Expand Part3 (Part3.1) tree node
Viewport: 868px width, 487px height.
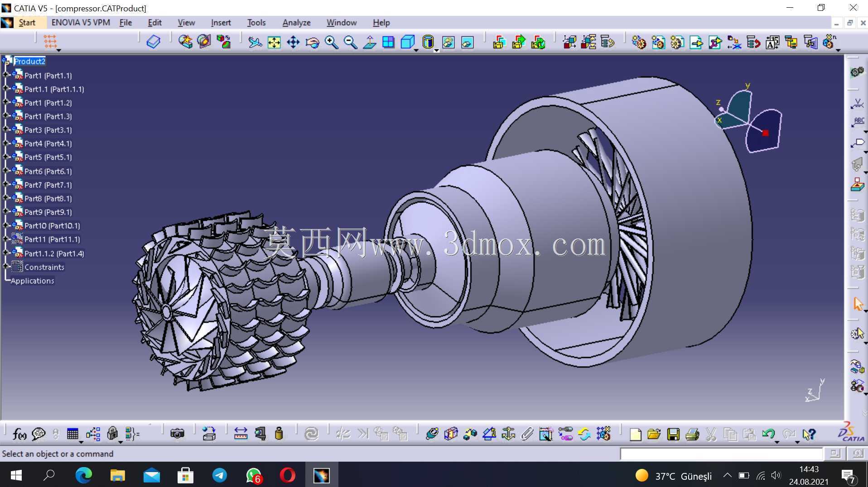click(5, 129)
